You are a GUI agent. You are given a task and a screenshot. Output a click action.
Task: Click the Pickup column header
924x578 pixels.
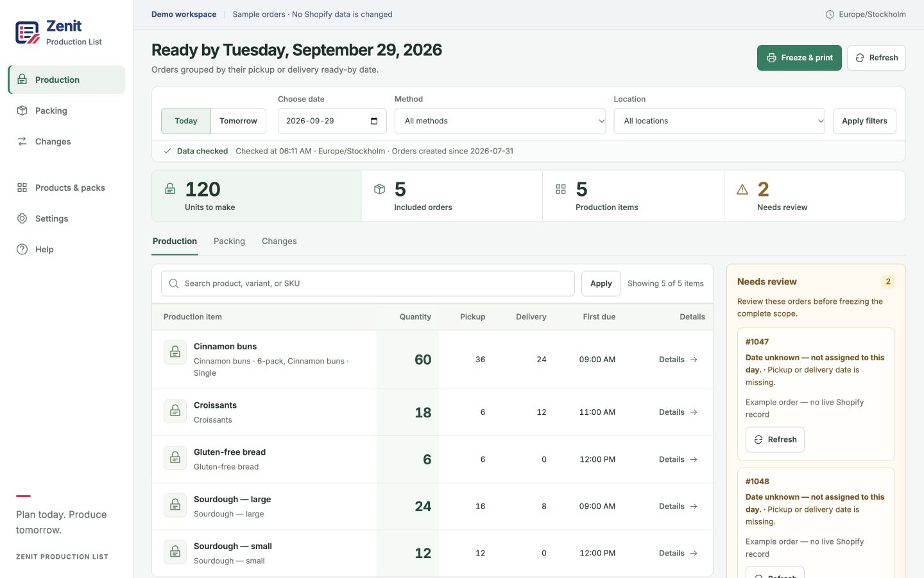click(x=473, y=317)
